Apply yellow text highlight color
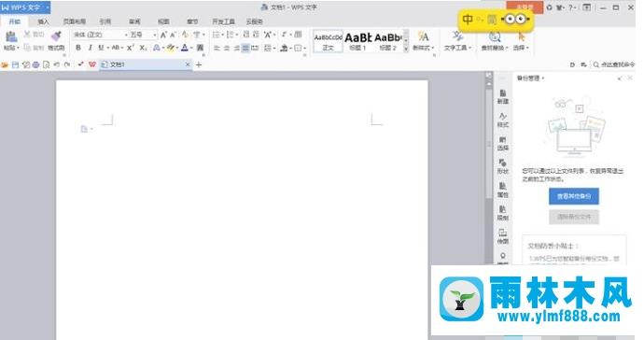Screen dimensions: 644x340 pyautogui.click(x=171, y=48)
